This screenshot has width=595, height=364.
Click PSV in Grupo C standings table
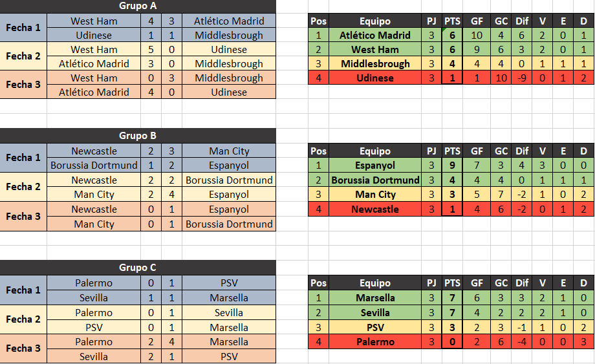click(x=375, y=328)
